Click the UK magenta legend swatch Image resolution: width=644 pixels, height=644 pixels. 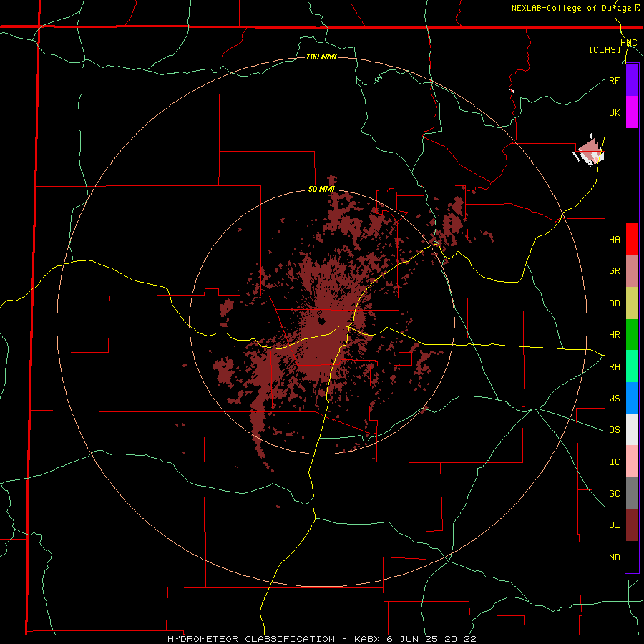coord(632,112)
